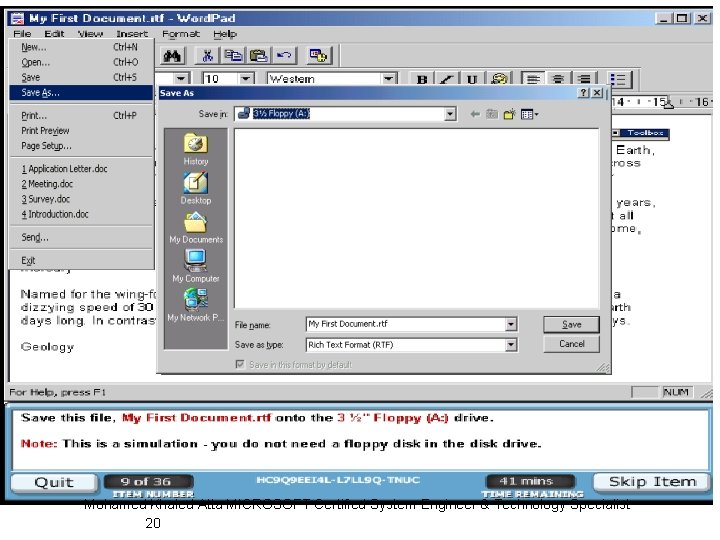Toggle the Bullets list button
720x540 pixels.
click(x=619, y=79)
